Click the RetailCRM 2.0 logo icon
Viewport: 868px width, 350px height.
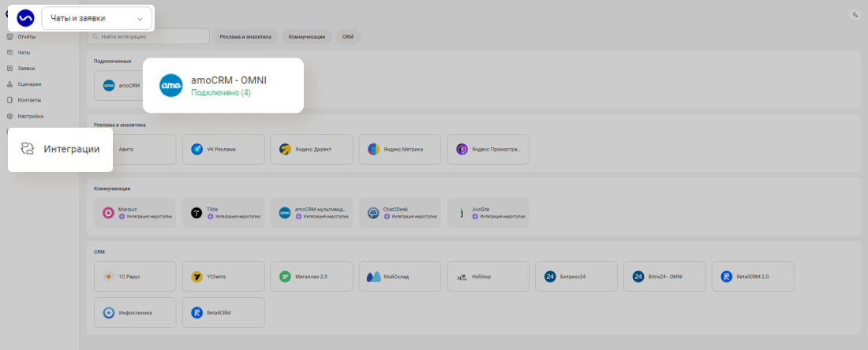pos(726,277)
